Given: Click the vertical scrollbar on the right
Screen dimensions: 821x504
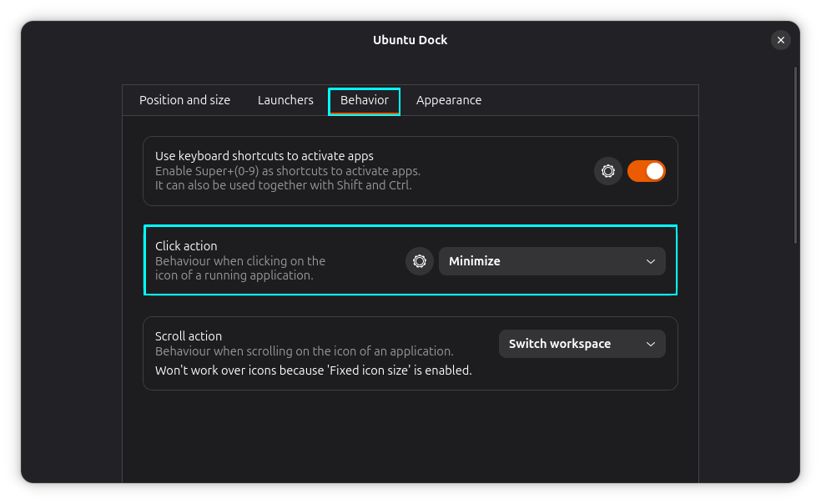Looking at the screenshot, I should pos(795,155).
